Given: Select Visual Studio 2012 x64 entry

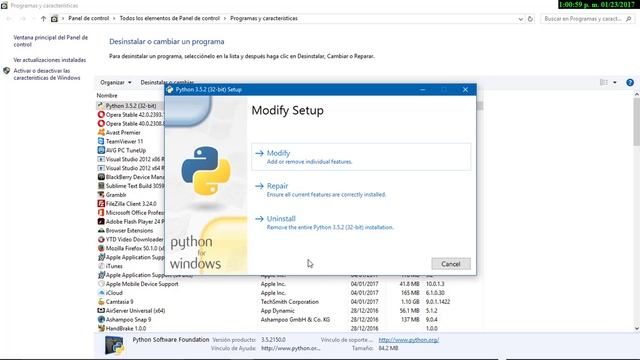Looking at the screenshot, I should [131, 168].
